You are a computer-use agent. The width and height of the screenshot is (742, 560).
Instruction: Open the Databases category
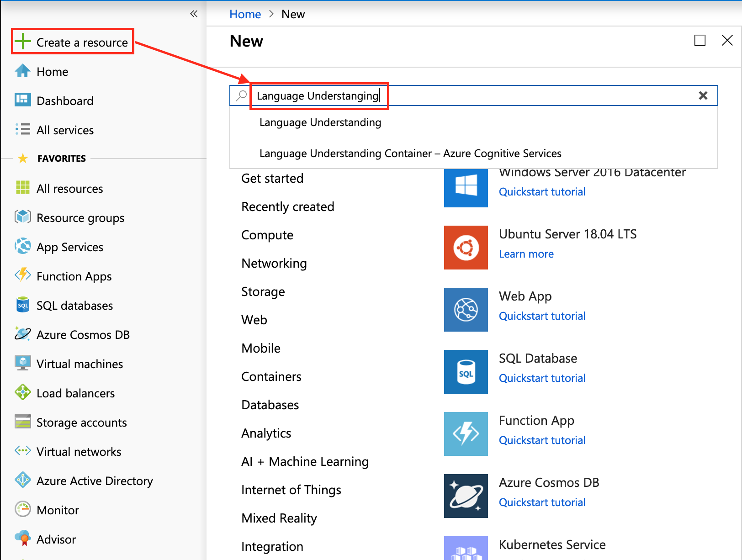(270, 405)
